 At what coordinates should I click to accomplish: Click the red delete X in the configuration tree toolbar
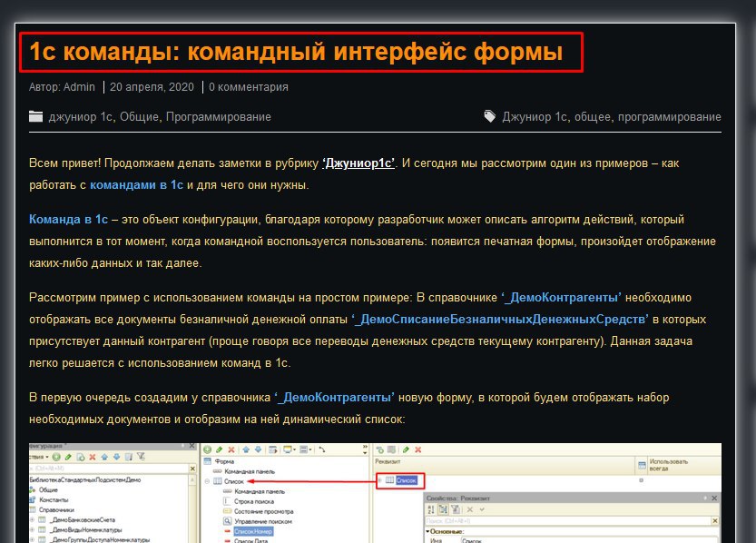tap(93, 457)
